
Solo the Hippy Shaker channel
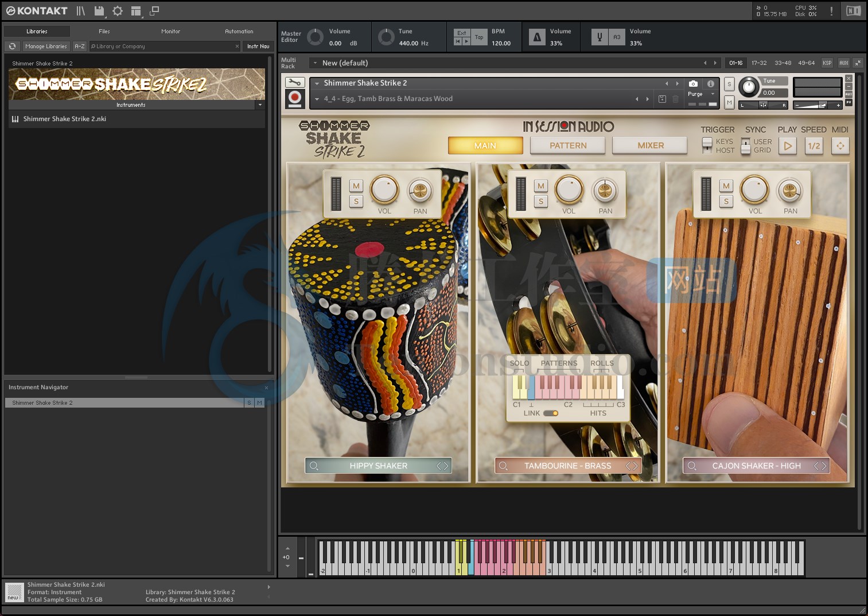tap(356, 202)
